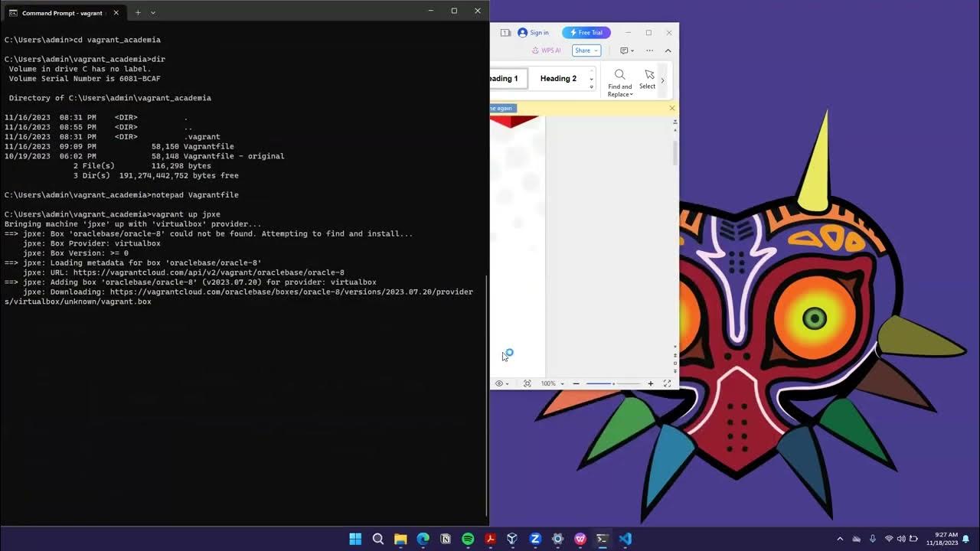
Task: Switch to the Terminal taskbar icon
Action: pos(603,539)
